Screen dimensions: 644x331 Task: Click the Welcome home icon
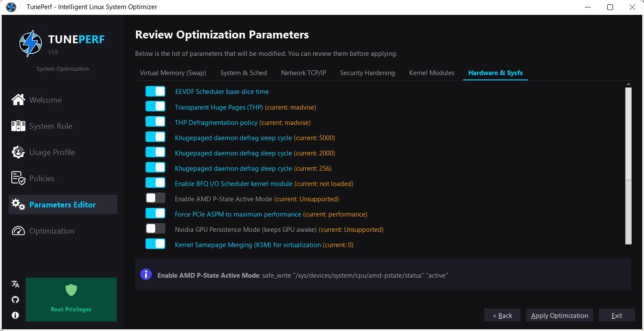18,100
